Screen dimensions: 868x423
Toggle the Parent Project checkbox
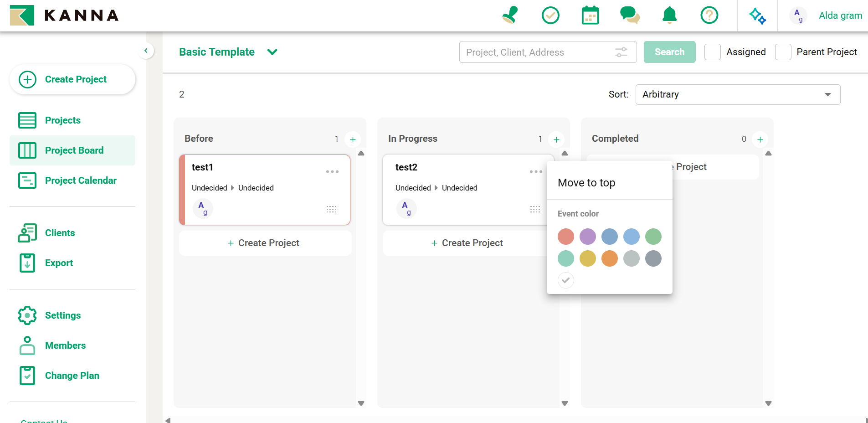coord(783,52)
